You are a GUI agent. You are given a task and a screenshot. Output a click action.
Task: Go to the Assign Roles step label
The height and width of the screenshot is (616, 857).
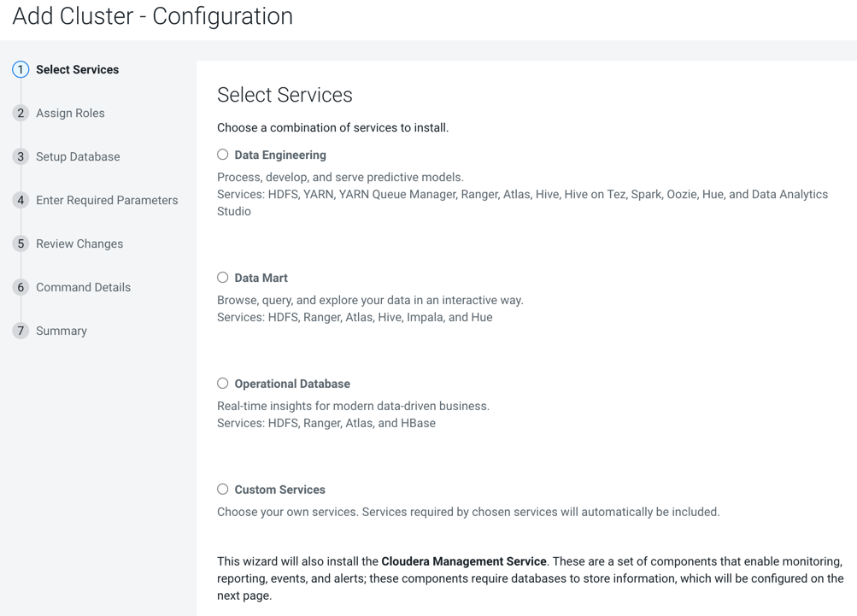[x=70, y=114]
